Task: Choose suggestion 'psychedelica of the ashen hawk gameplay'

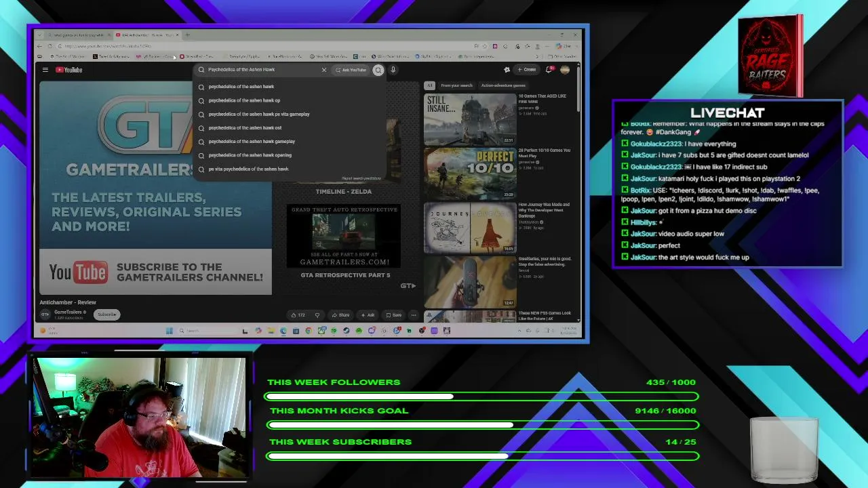Action: [x=252, y=141]
